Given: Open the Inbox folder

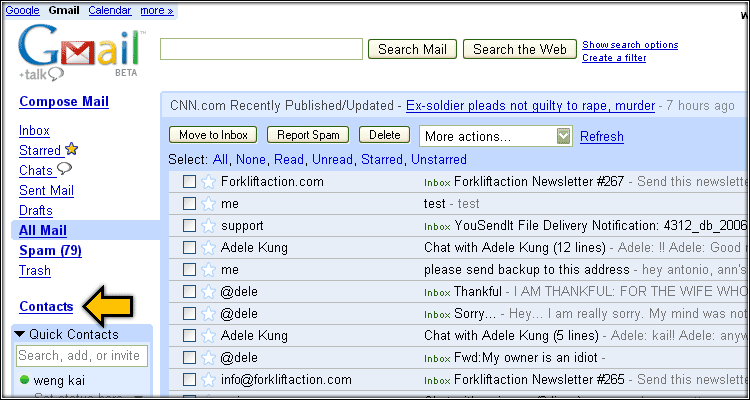Looking at the screenshot, I should [x=34, y=131].
